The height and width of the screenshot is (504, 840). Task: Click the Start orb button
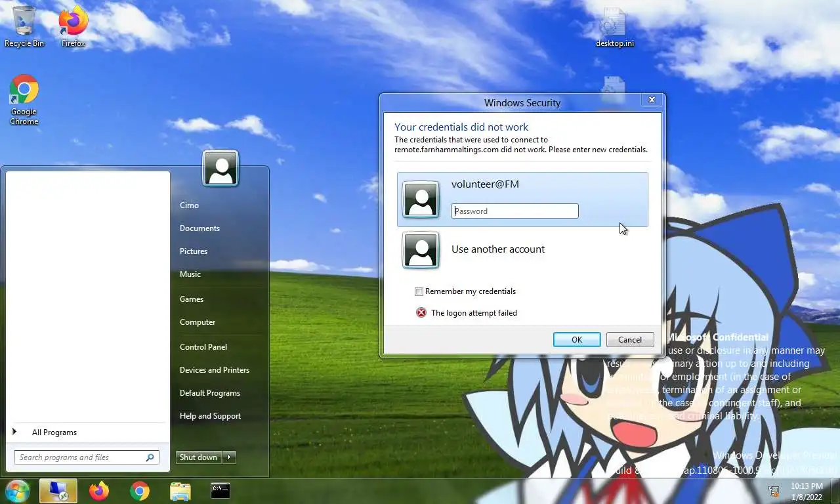(18, 491)
